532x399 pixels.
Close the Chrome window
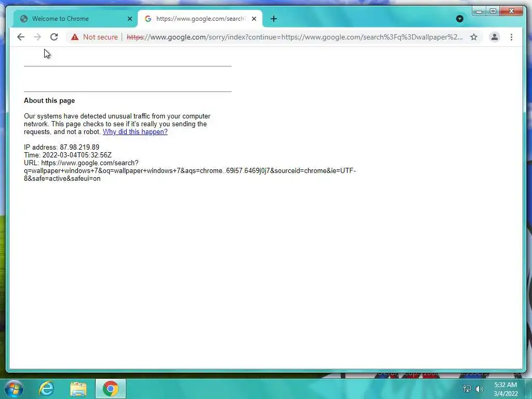click(512, 11)
